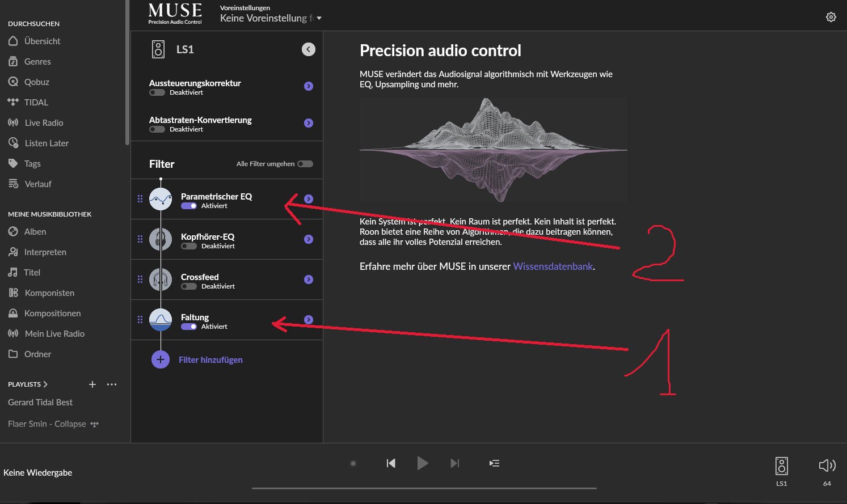
Task: Click the Crossfeed drag handle
Action: [140, 279]
